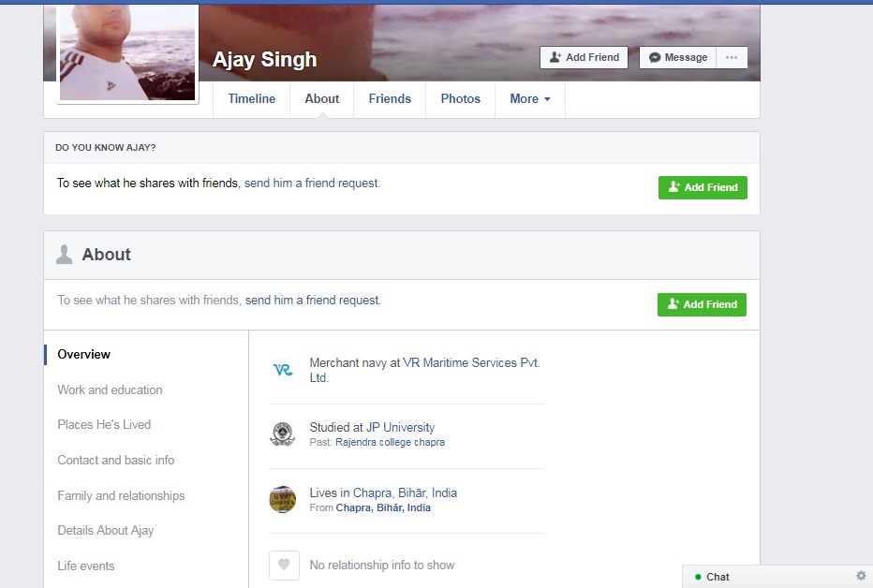
Task: Click the VR Maritime Services logo icon
Action: pyautogui.click(x=283, y=370)
